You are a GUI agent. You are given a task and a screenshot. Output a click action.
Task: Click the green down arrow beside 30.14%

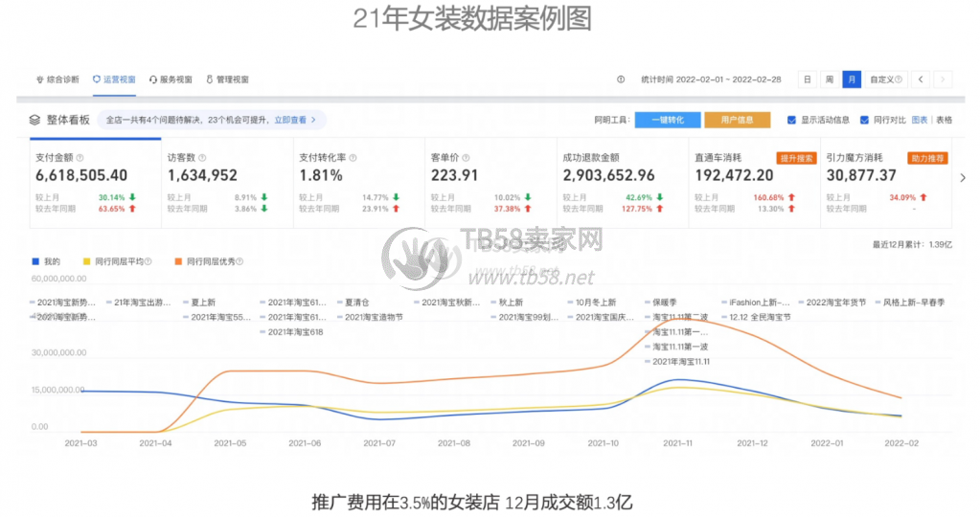point(132,197)
